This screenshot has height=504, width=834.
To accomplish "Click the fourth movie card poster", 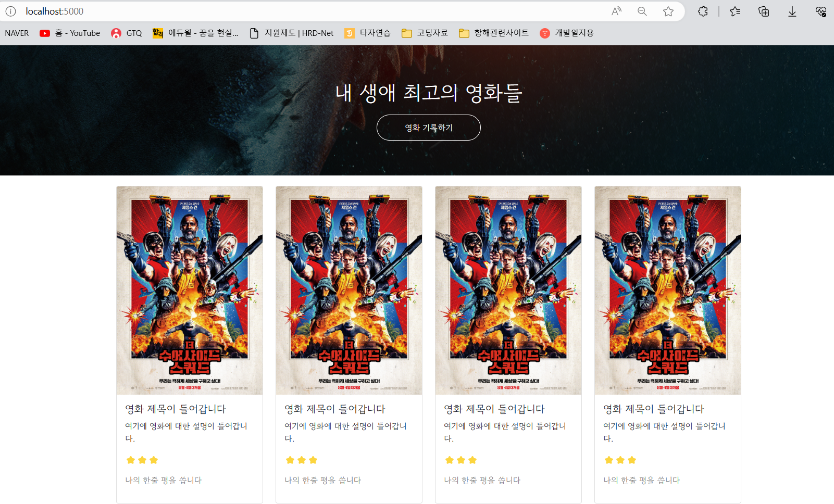I will (668, 291).
